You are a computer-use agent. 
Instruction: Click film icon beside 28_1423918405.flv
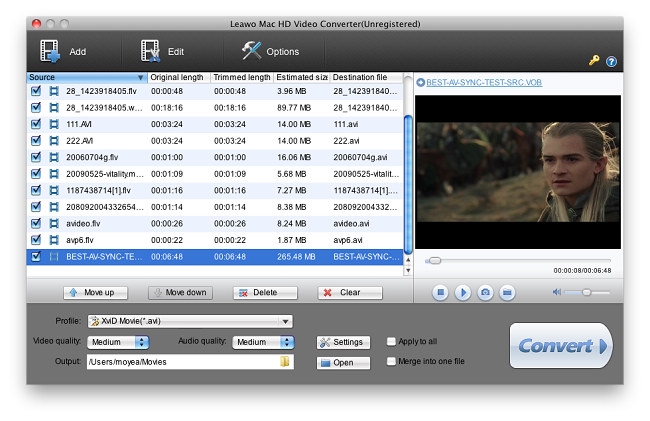pyautogui.click(x=54, y=91)
